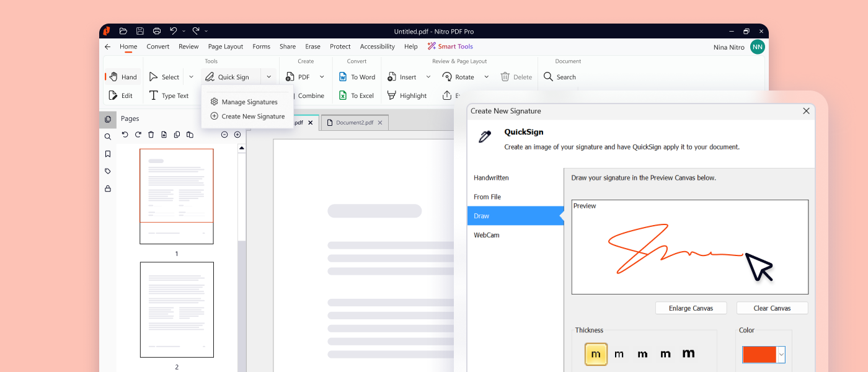Open the Page Layout ribbon tab
868x372 pixels.
coord(226,46)
